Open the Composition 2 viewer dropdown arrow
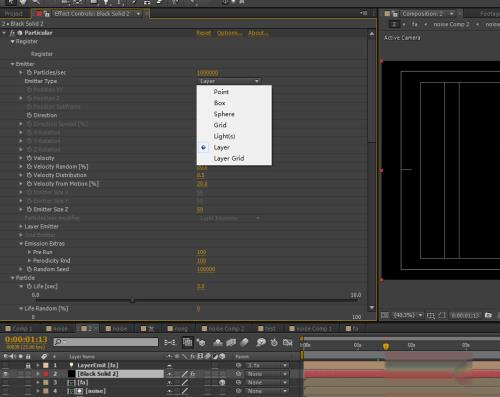Screen dimensions: 500x397 [x=452, y=14]
